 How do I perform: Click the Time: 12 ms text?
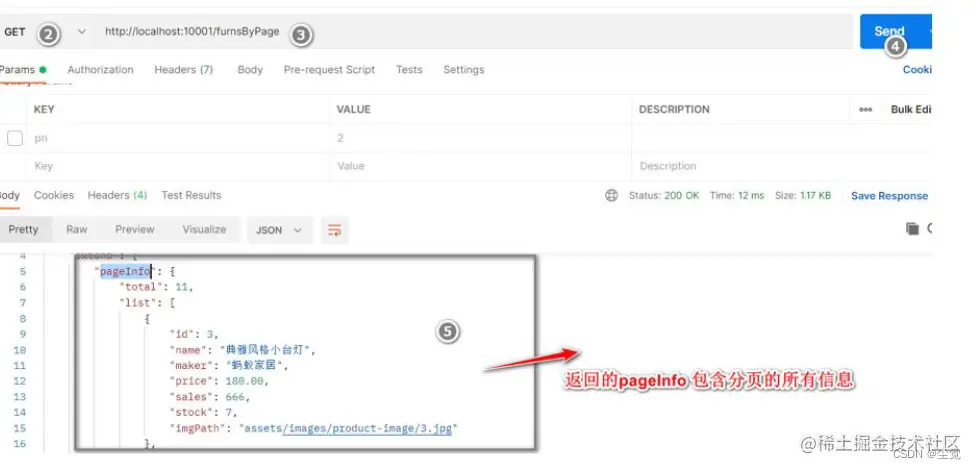click(737, 196)
